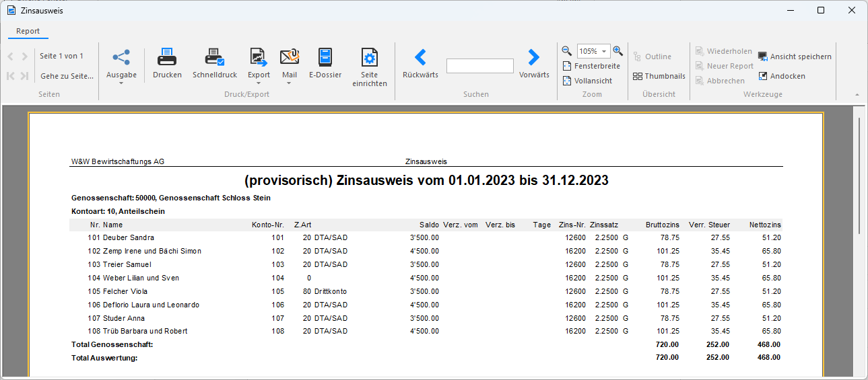This screenshot has height=380, width=868.
Task: Click the Bruttozins column header
Action: point(662,225)
